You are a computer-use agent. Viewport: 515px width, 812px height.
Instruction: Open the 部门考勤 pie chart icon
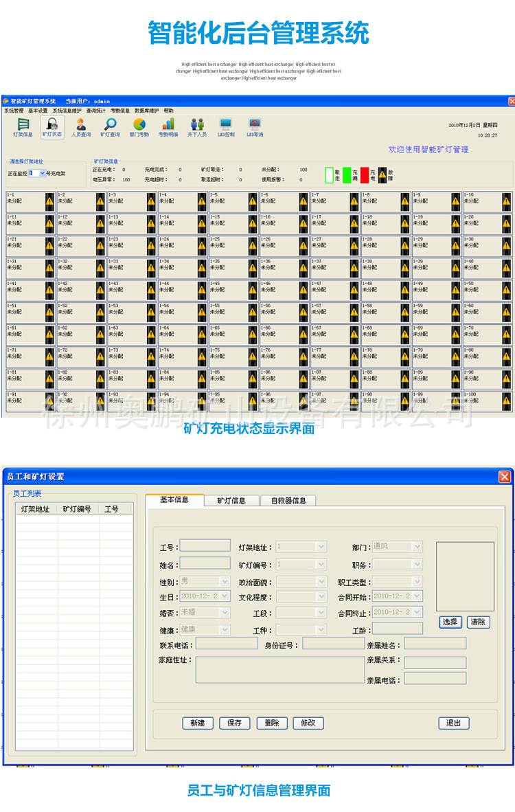point(139,126)
